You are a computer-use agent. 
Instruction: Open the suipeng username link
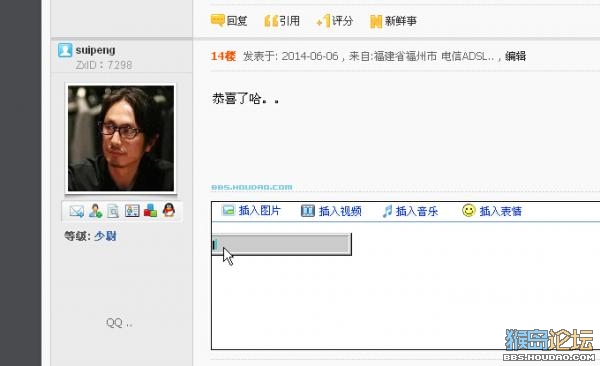pyautogui.click(x=95, y=50)
